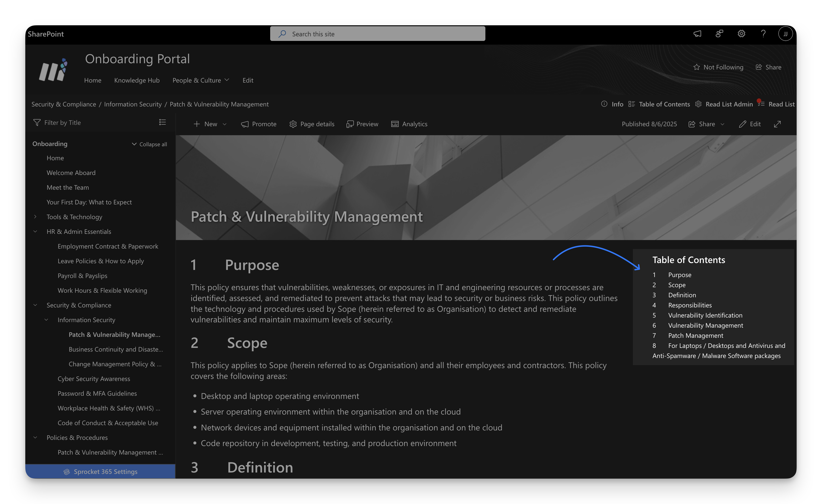Open the settings gear in top bar
Image resolution: width=822 pixels, height=504 pixels.
[741, 34]
